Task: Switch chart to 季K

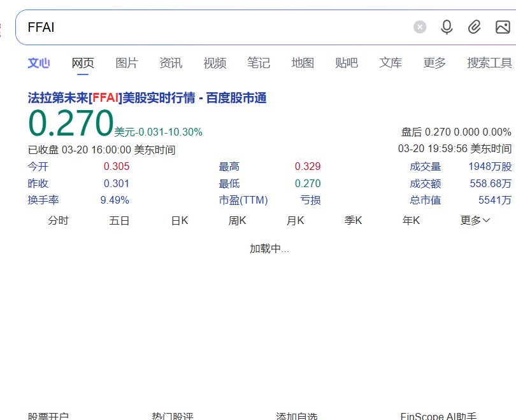Action: [x=353, y=220]
